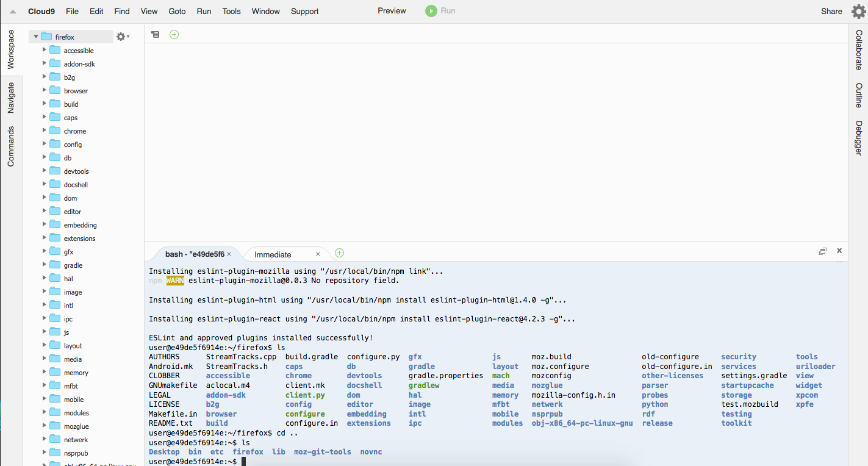The image size is (868, 466).
Task: Open the Tools menu
Action: pyautogui.click(x=231, y=11)
